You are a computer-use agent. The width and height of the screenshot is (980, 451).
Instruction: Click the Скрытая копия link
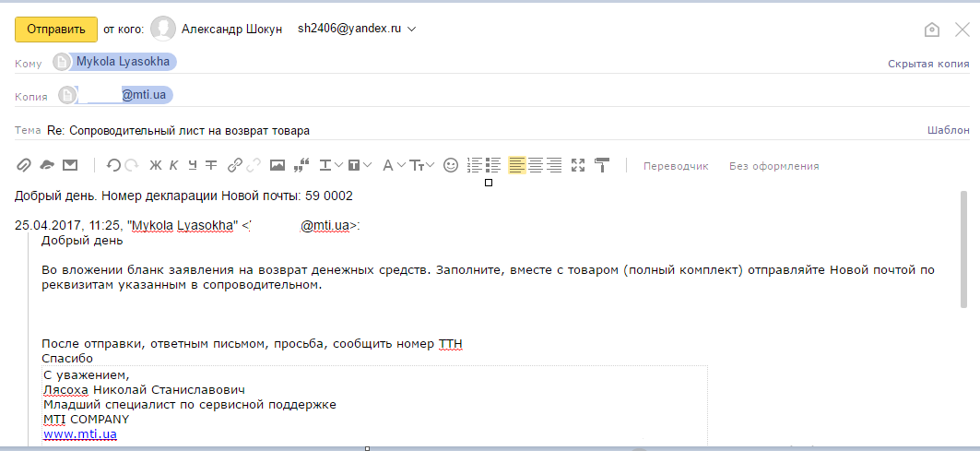[x=927, y=64]
